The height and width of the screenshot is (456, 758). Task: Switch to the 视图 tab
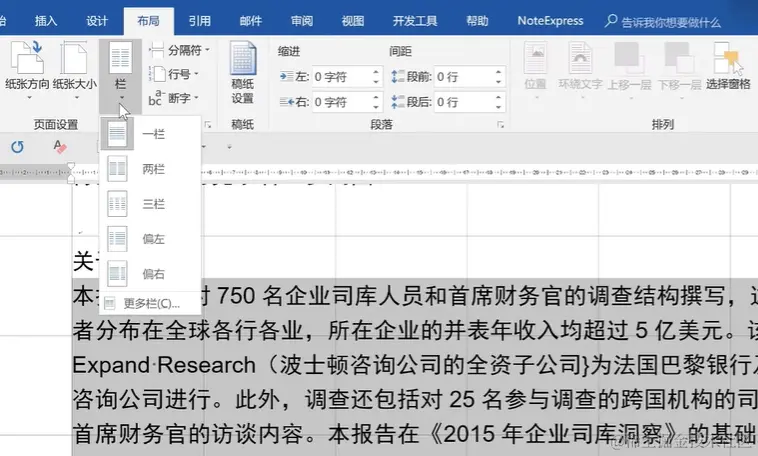353,21
